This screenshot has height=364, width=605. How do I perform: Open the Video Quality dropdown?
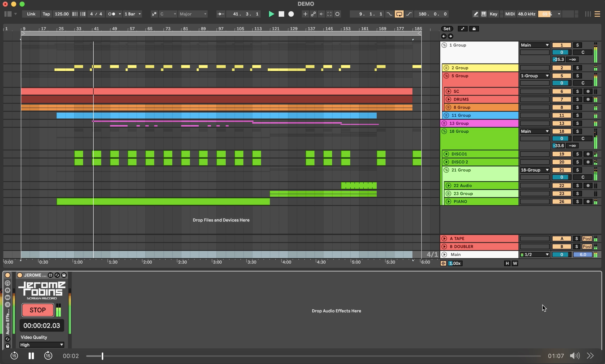[41, 345]
